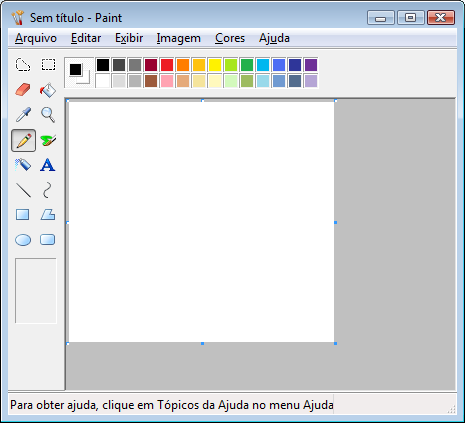465x423 pixels.
Task: Open the Imagem menu
Action: tap(179, 38)
